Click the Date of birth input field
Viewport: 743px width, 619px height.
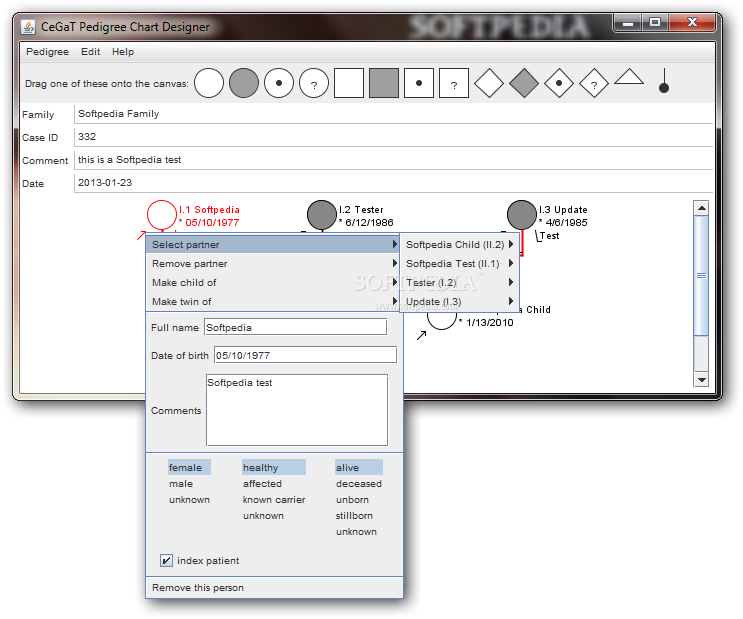tap(305, 355)
